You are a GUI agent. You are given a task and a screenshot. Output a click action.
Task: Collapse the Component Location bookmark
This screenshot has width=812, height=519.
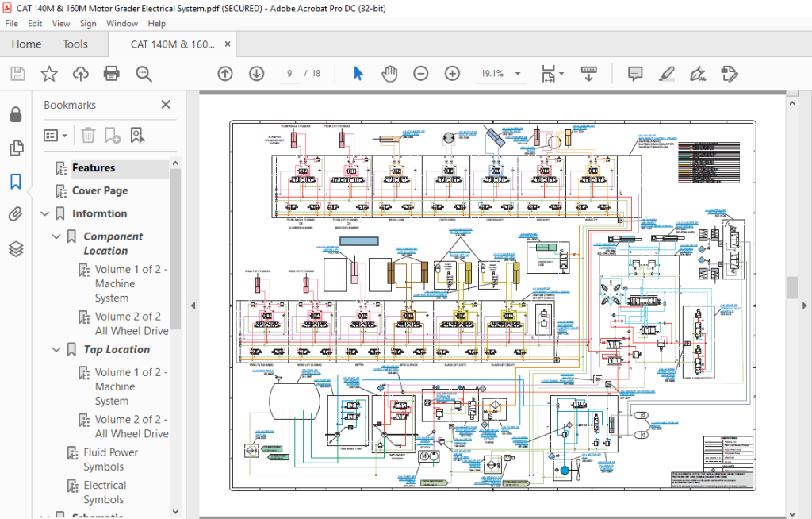coord(57,236)
